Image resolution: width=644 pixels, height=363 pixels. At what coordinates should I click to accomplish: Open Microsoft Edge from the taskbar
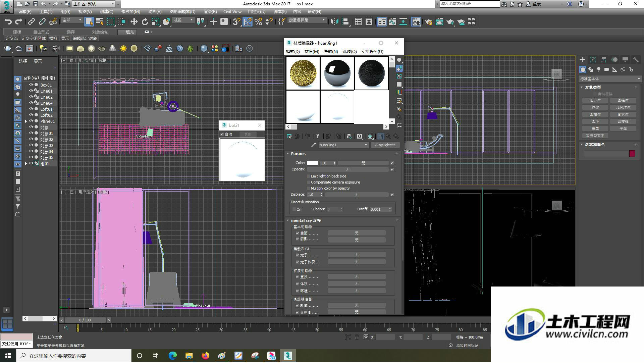click(172, 356)
